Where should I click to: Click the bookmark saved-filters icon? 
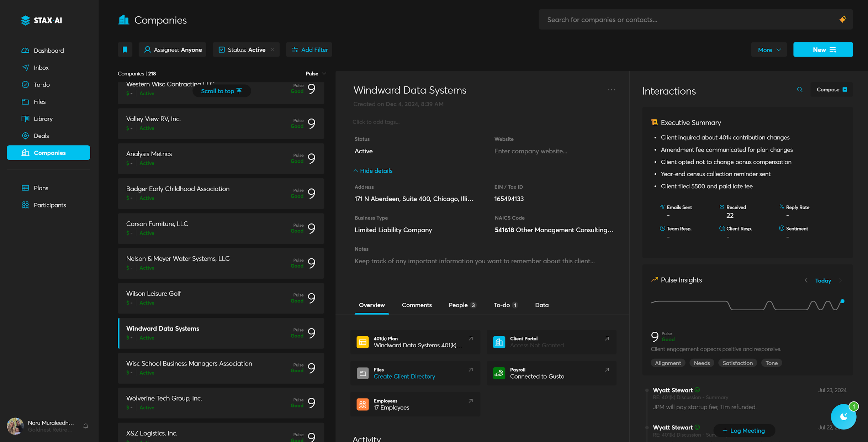(125, 49)
